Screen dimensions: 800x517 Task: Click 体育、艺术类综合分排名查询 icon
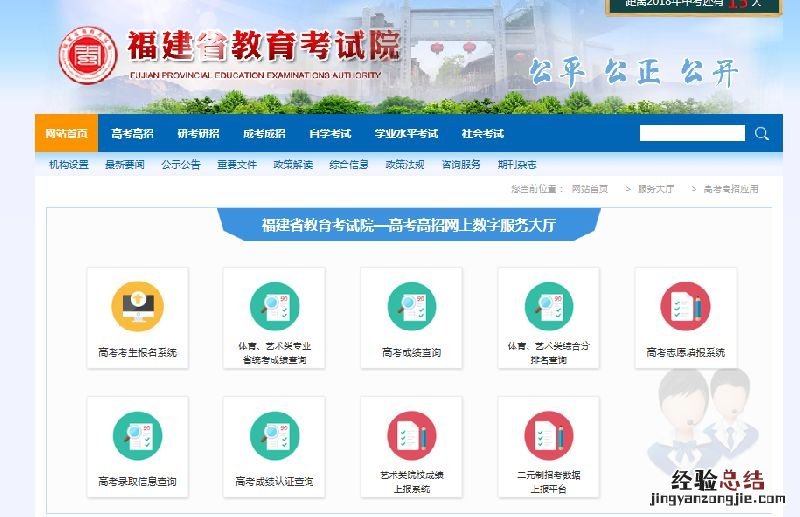click(548, 307)
